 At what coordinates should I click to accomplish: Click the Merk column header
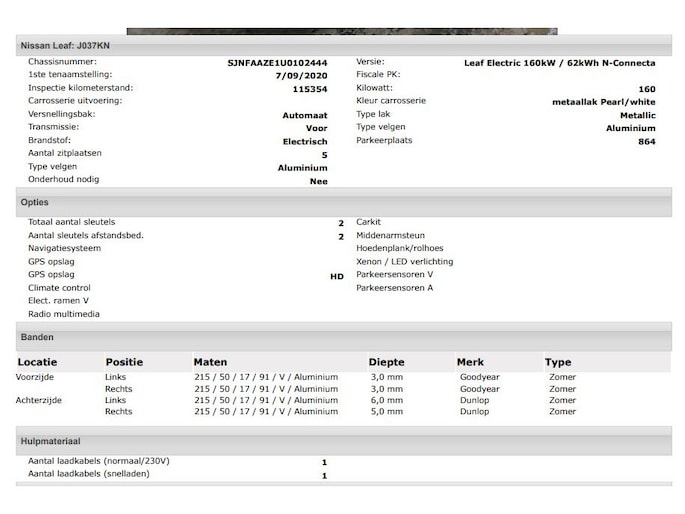coord(470,362)
